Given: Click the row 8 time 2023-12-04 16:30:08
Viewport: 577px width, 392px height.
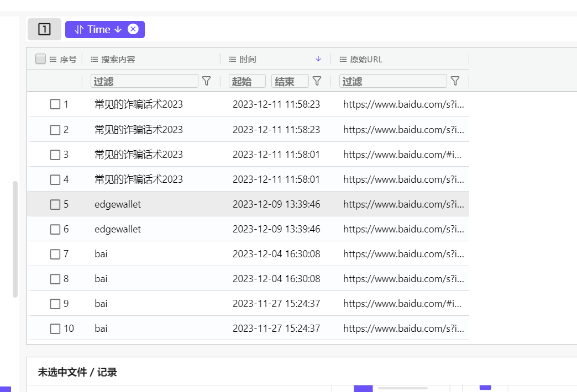Looking at the screenshot, I should [x=276, y=279].
